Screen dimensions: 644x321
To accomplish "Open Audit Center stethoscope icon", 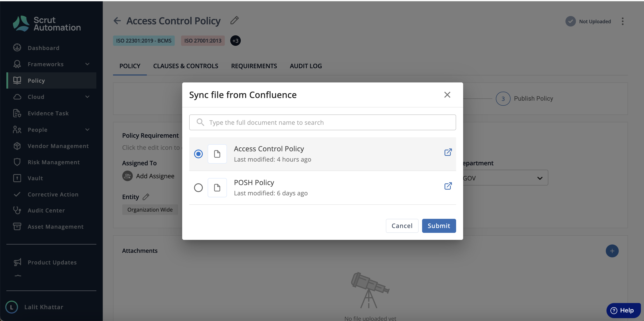I will click(x=17, y=210).
